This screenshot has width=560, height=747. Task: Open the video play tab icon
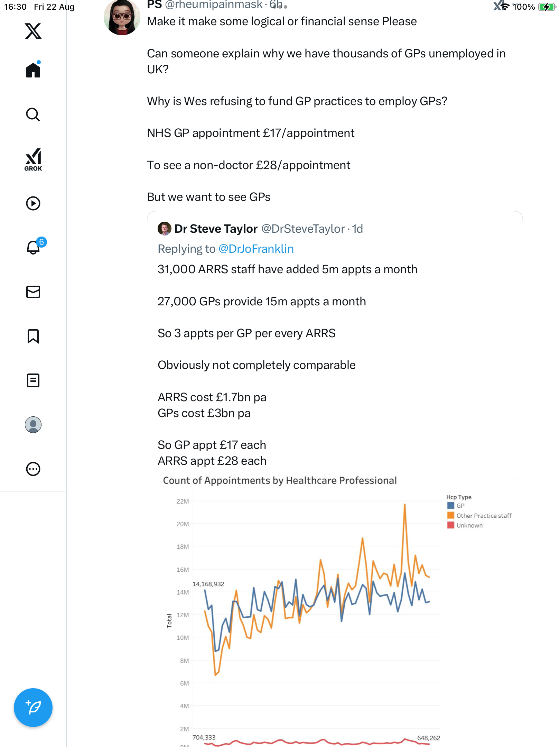[33, 203]
